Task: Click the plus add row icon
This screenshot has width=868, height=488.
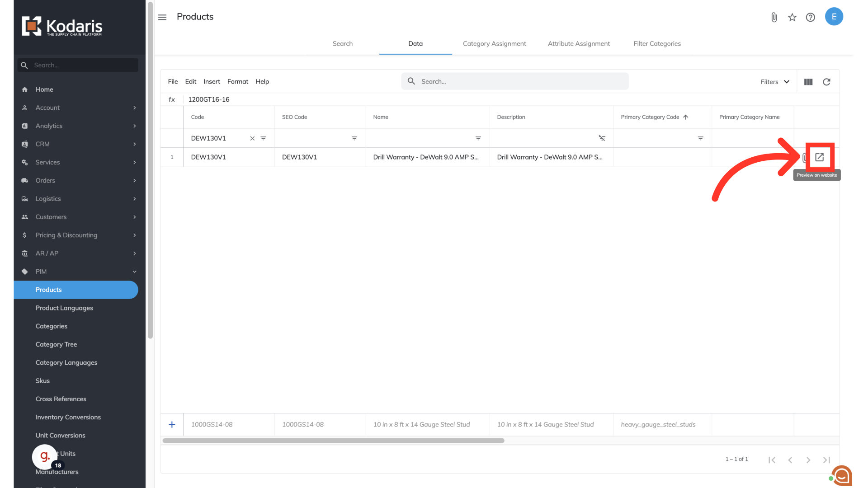Action: 172,424
